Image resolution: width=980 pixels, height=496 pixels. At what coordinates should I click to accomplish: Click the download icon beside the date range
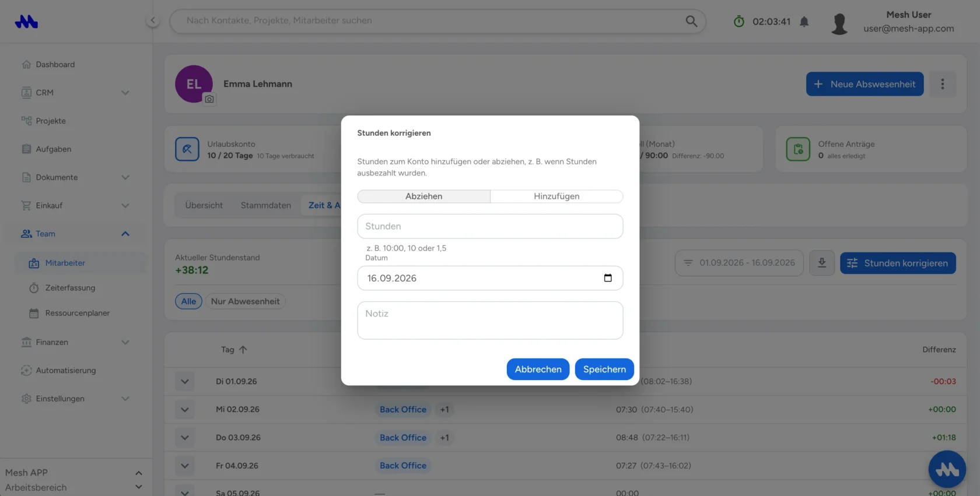[822, 263]
